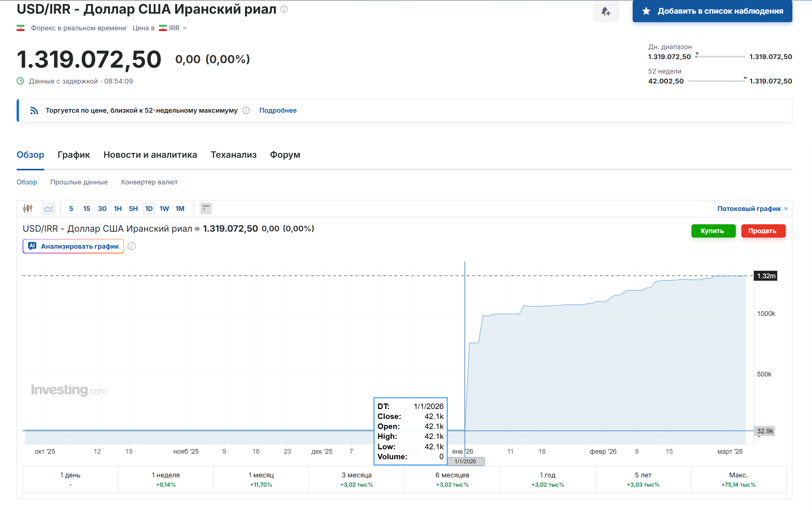Image resolution: width=812 pixels, height=511 pixels.
Task: Switch to Прошлые данные sub-tab
Action: coord(79,182)
